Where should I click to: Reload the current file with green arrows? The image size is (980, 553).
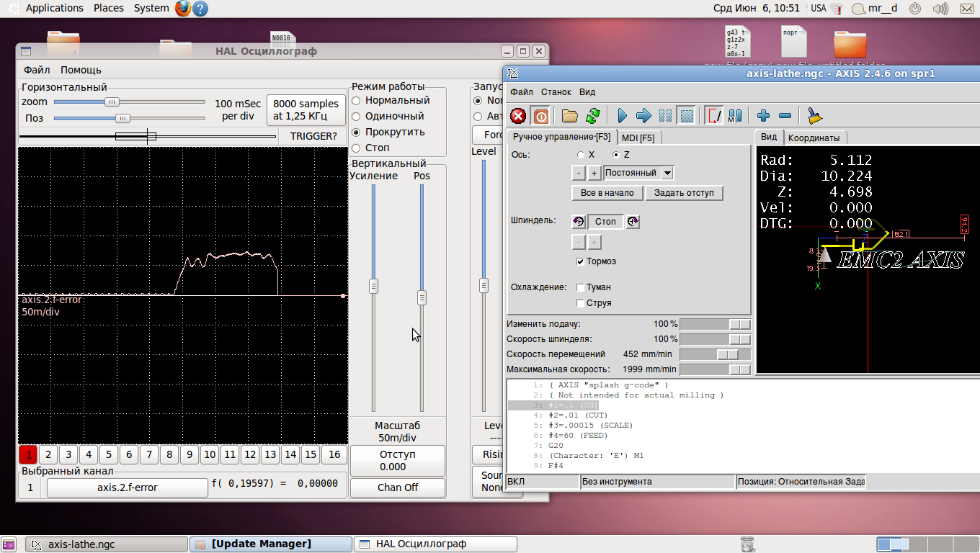[592, 116]
